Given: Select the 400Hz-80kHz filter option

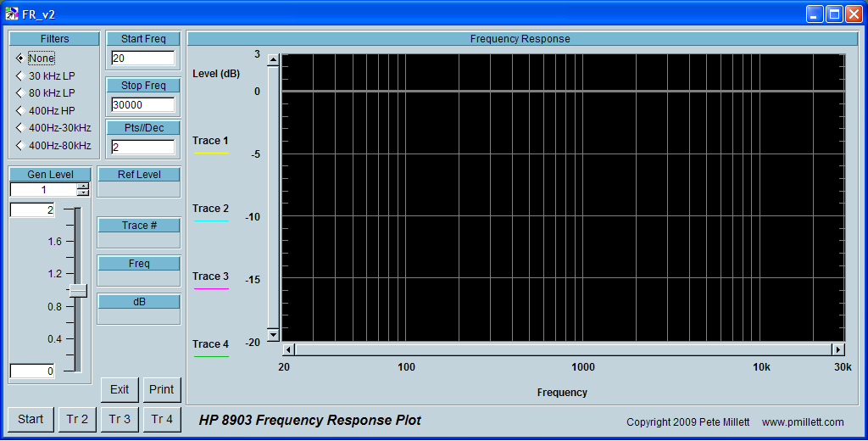Looking at the screenshot, I should point(19,146).
